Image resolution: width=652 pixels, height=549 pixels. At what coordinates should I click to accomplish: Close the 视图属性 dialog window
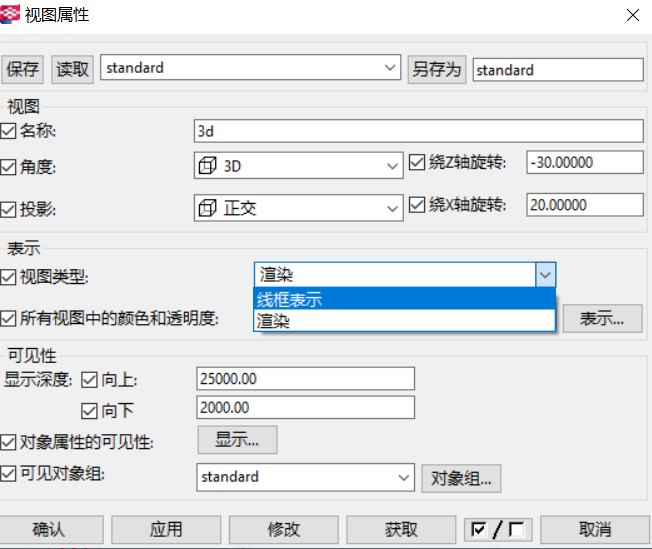tap(632, 15)
